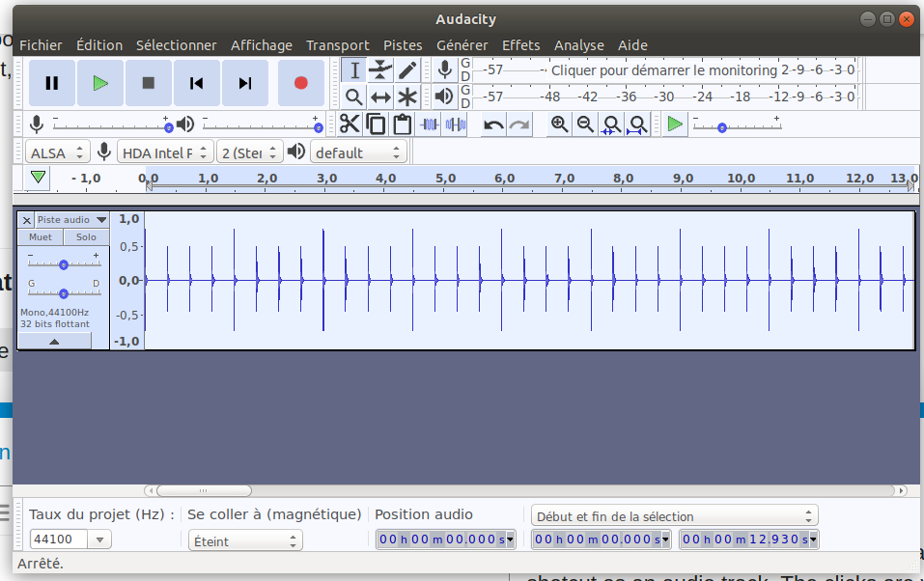Screen dimensions: 924x581
Task: Click the track pan G/D slider
Action: pyautogui.click(x=64, y=290)
